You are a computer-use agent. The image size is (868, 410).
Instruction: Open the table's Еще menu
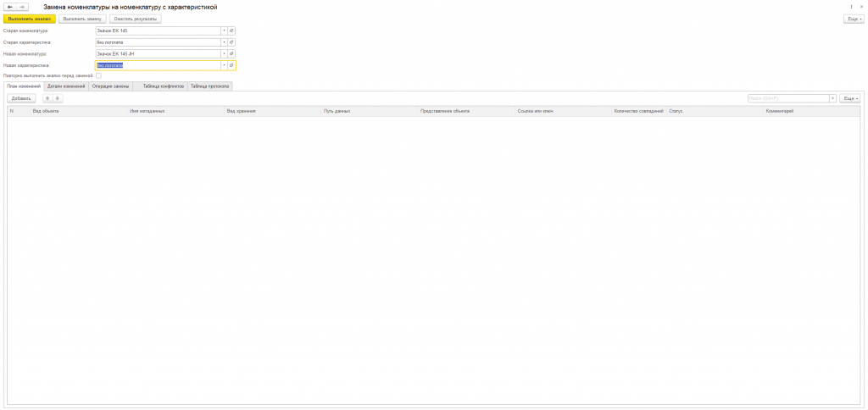point(850,98)
